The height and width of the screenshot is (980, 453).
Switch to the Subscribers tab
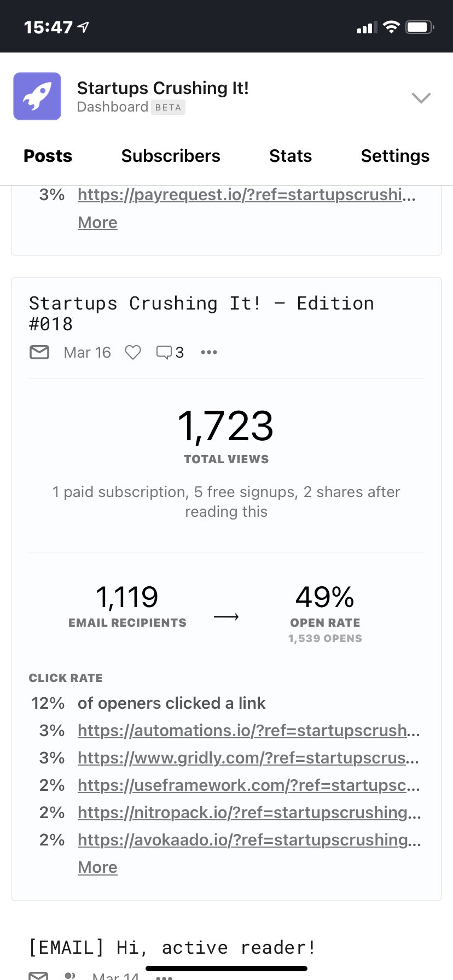[171, 156]
